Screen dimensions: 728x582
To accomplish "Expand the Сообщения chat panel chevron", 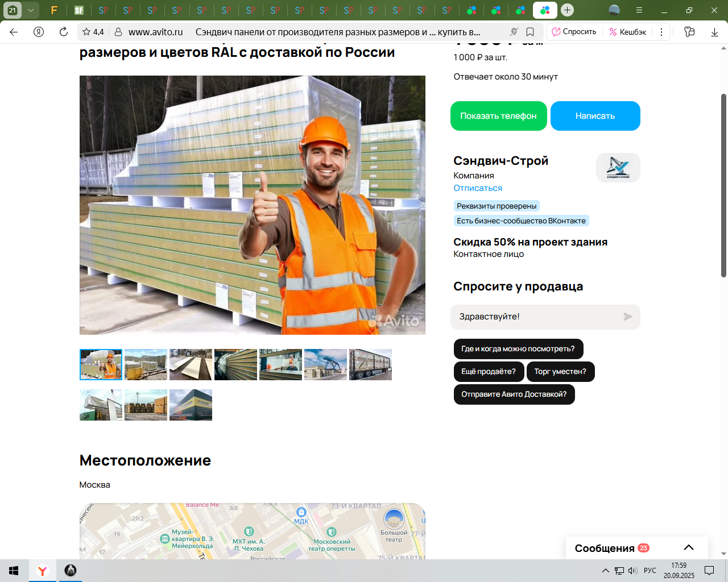I will [689, 548].
